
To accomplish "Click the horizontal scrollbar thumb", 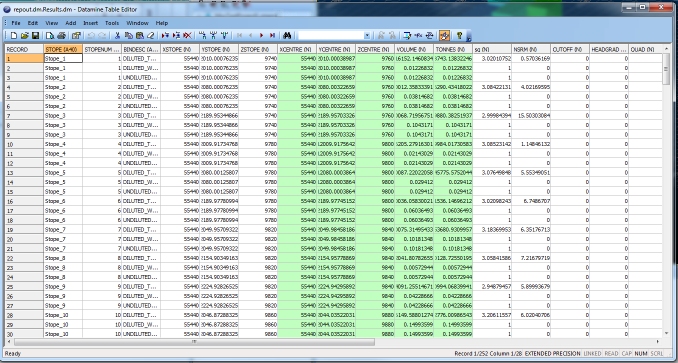I will (194, 342).
